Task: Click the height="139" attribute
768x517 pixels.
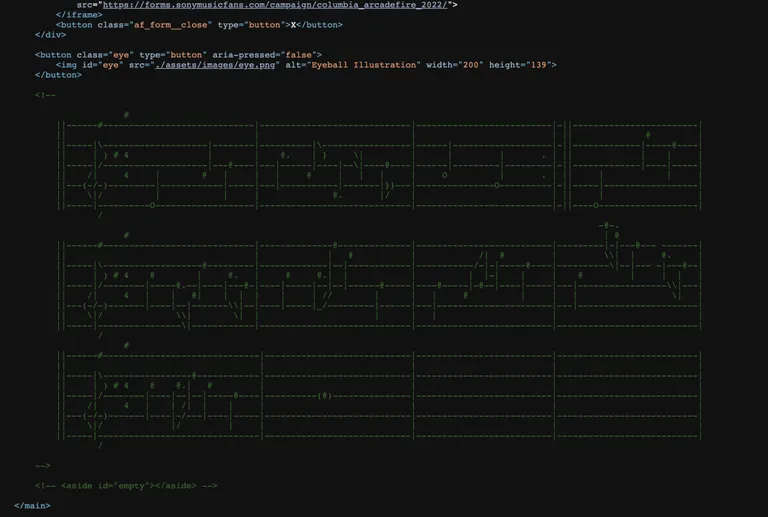Action: click(x=522, y=65)
